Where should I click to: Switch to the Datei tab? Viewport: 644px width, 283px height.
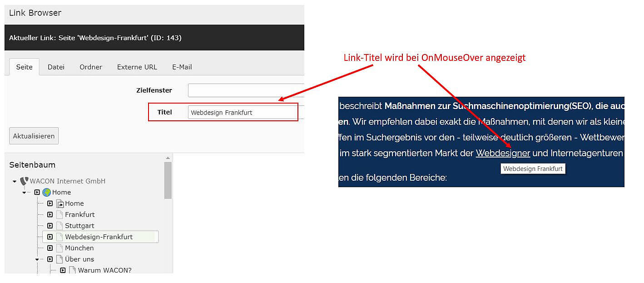pos(56,67)
